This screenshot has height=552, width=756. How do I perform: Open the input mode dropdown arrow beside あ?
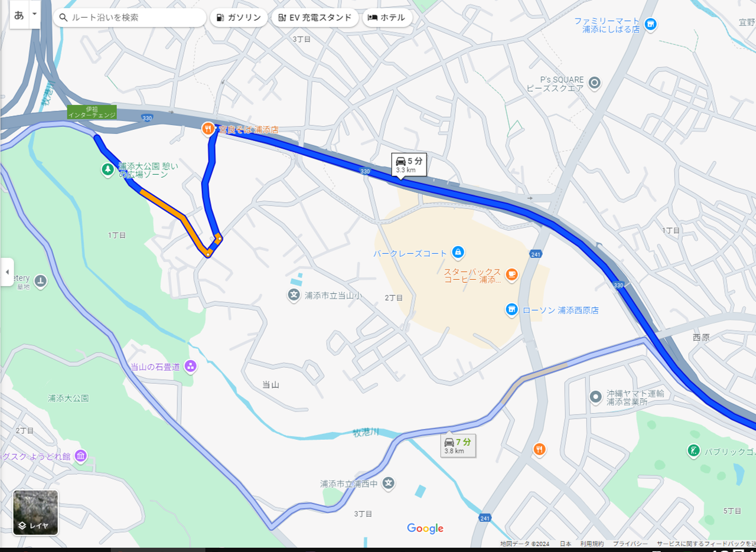tap(34, 14)
